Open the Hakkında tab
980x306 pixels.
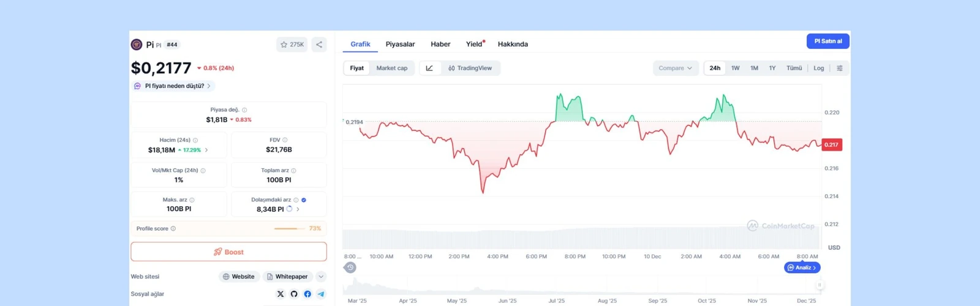coord(513,44)
